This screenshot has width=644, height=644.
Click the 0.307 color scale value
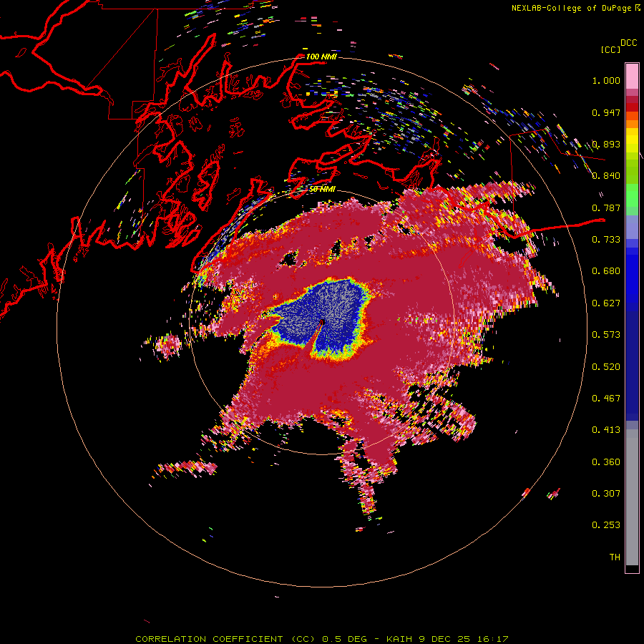point(606,494)
